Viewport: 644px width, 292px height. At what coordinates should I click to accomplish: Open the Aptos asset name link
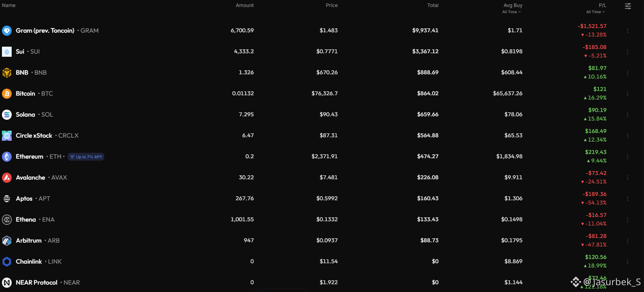point(24,199)
